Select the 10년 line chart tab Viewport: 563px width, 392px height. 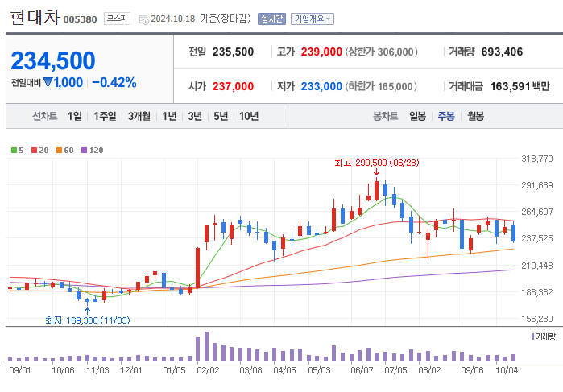coord(249,116)
